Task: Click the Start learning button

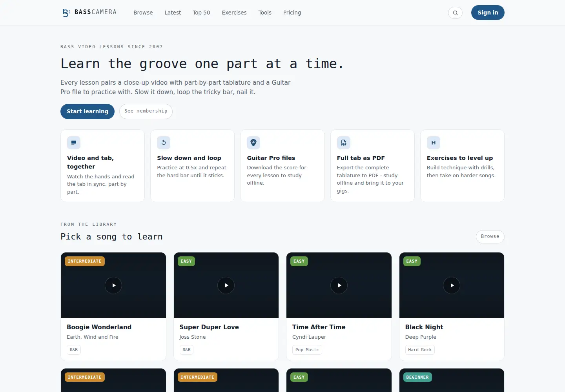Action: 87,111
